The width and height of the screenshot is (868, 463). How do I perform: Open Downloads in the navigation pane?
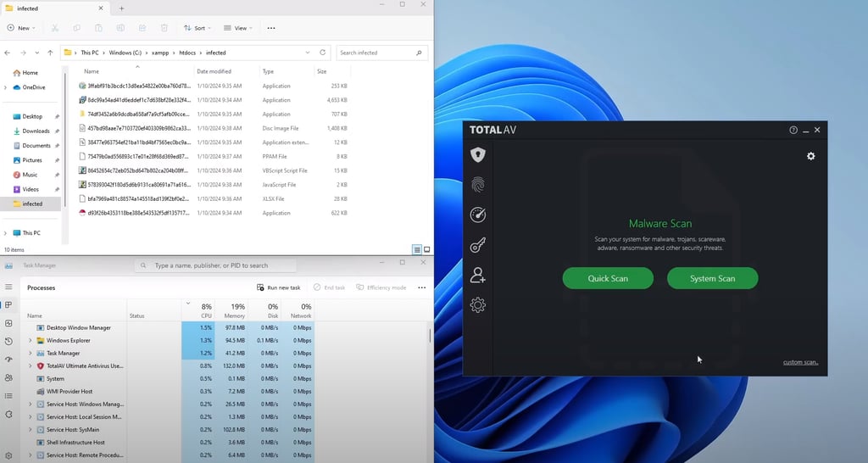[x=36, y=131]
